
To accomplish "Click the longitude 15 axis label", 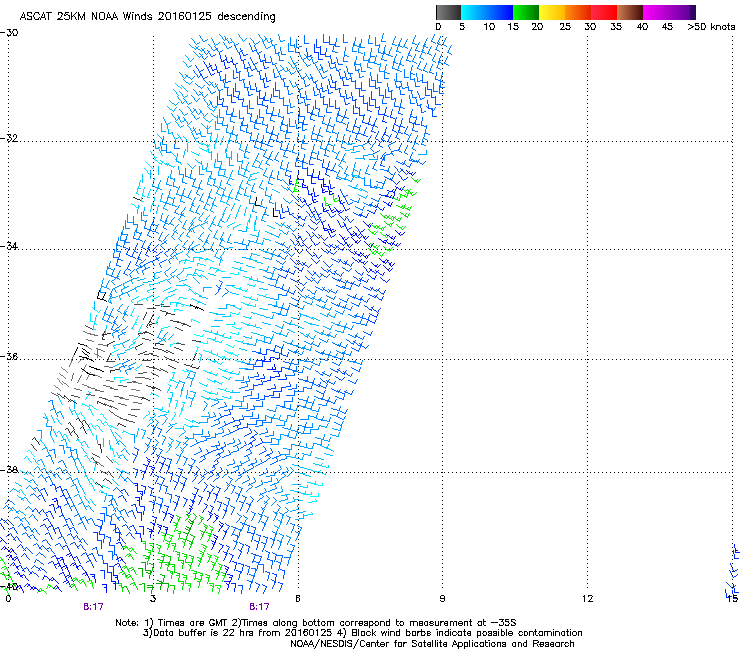I will 732,599.
